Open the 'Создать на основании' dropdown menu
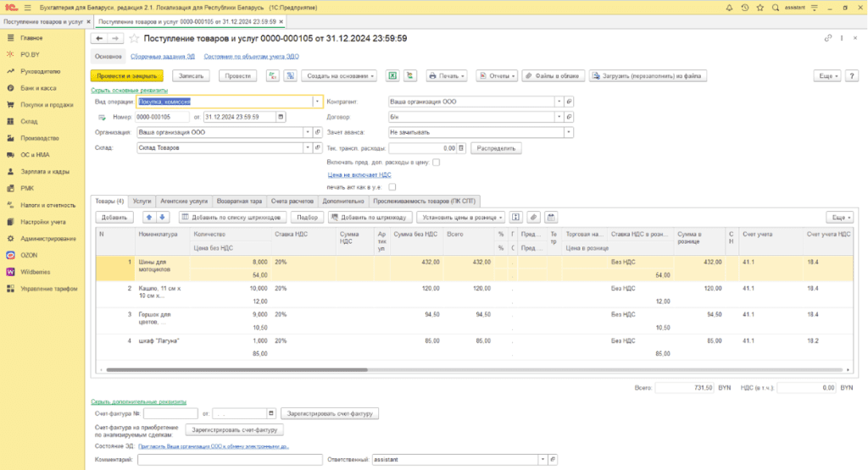Image resolution: width=868 pixels, height=470 pixels. pos(340,75)
